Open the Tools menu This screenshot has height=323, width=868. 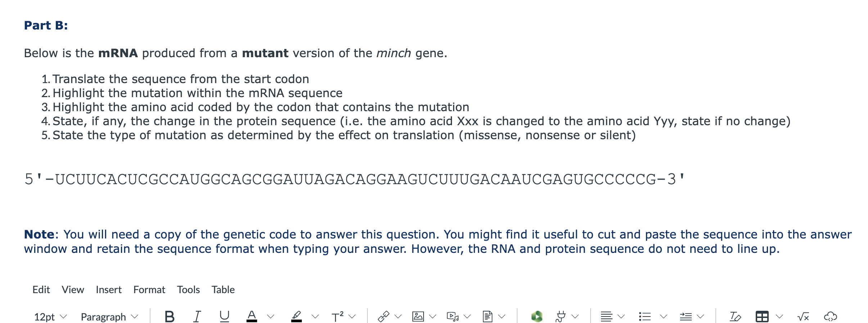click(x=188, y=289)
